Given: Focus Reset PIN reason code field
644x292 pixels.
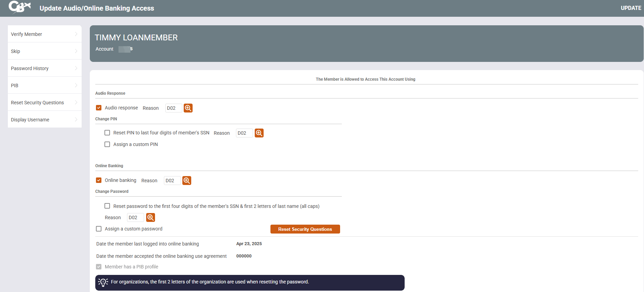Looking at the screenshot, I should coord(244,133).
